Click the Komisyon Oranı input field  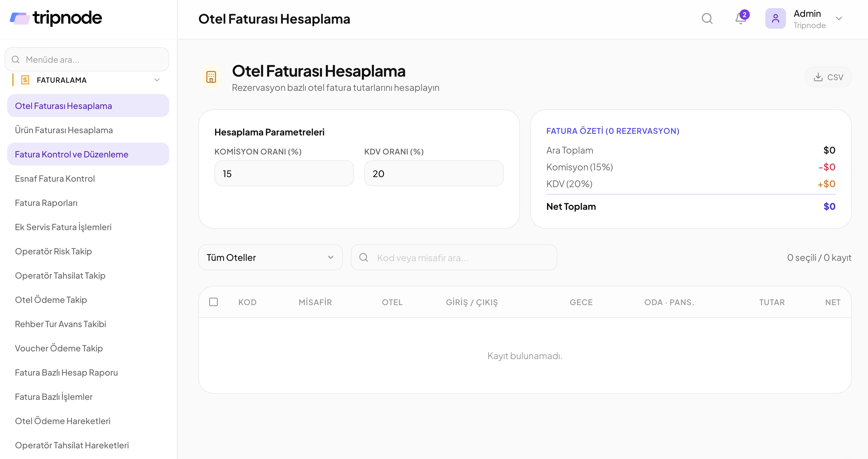coord(284,174)
